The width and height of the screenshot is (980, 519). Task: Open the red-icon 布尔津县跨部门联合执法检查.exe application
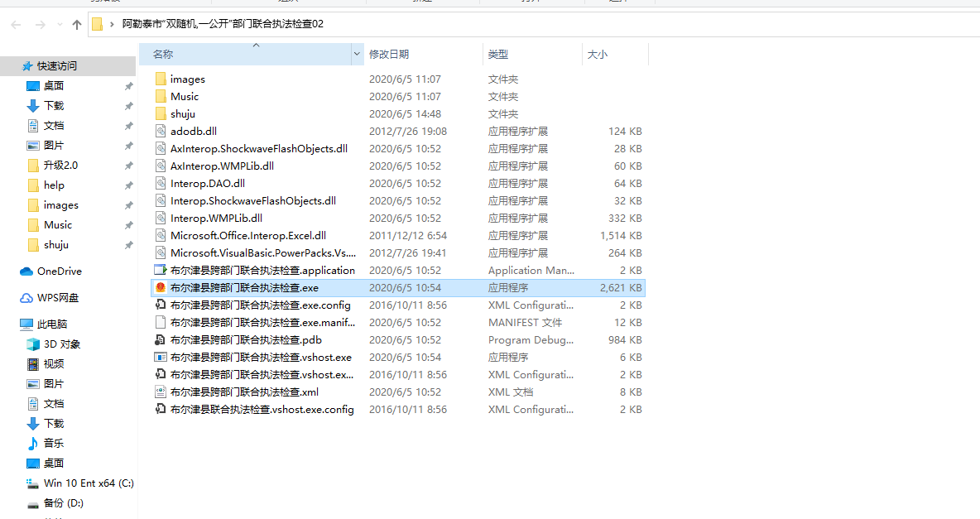click(x=243, y=288)
